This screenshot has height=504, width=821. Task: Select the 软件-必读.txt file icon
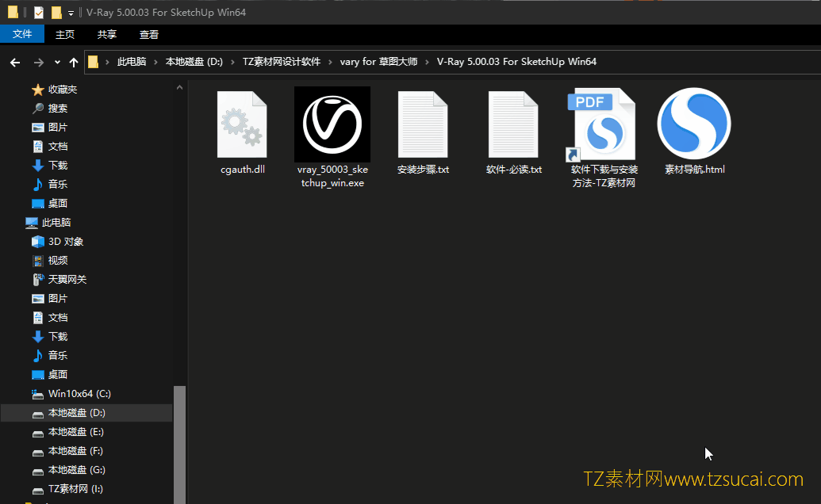(x=514, y=124)
